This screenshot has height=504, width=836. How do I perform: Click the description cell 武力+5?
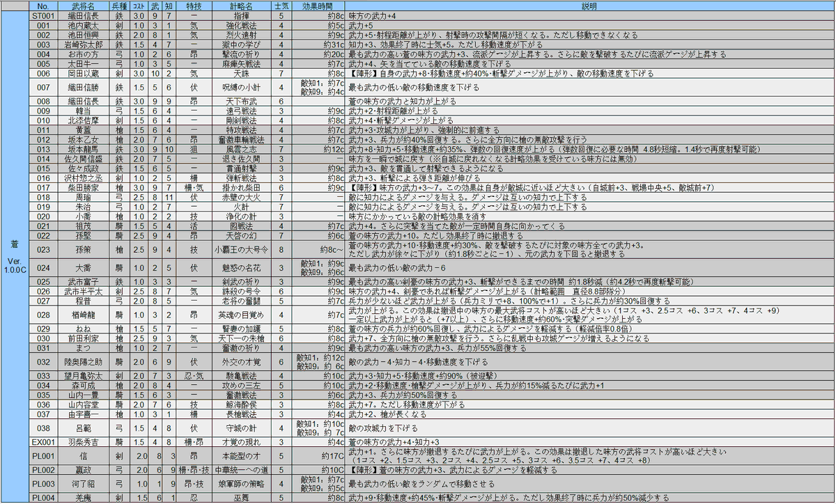(589, 24)
